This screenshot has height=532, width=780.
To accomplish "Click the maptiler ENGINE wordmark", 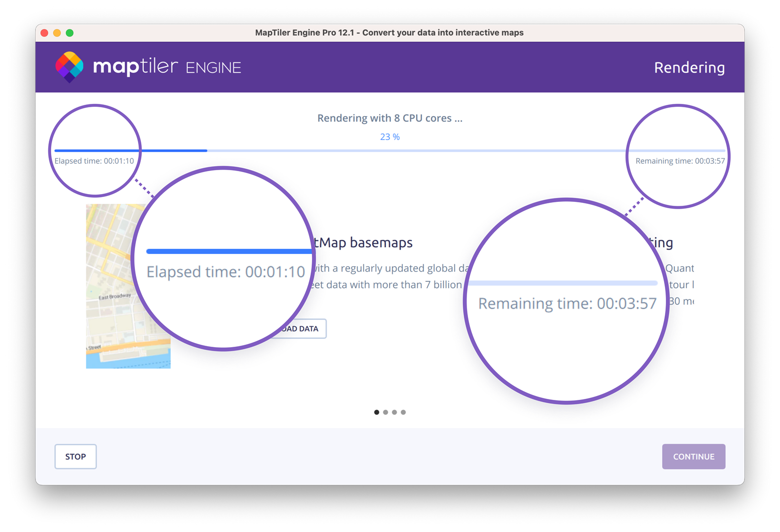I will pos(167,67).
